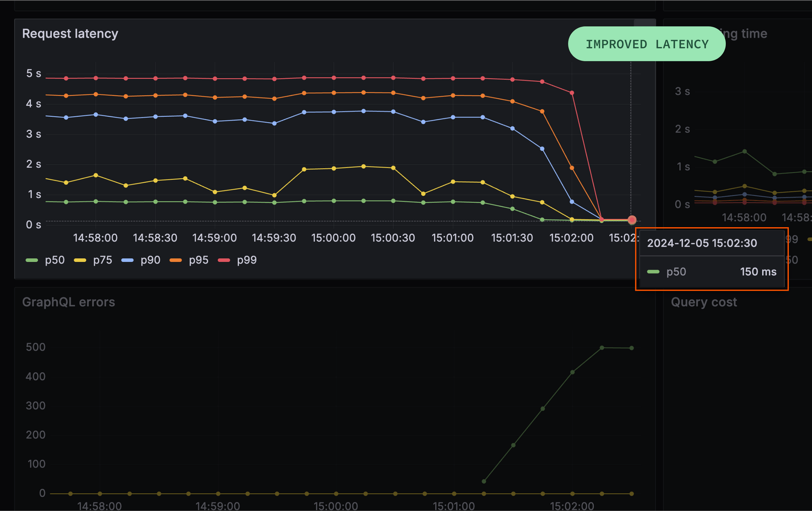Expand the Request latency panel title dropdown
Viewport: 812px width, 511px height.
70,33
